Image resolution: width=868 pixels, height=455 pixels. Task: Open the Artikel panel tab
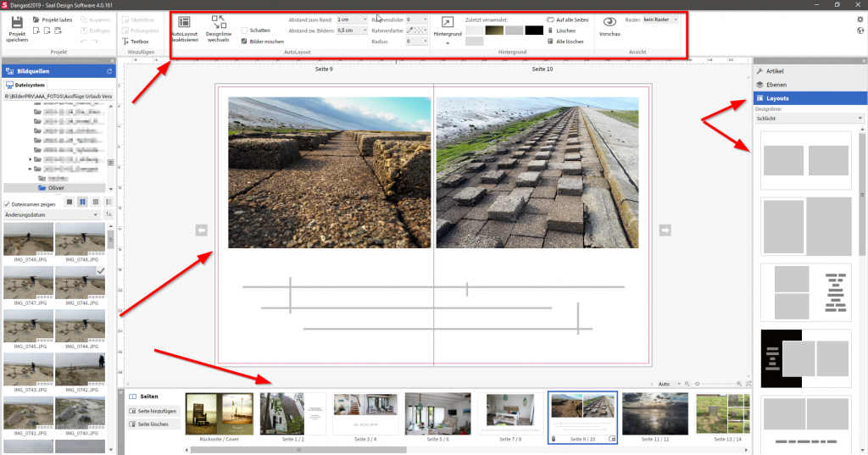(x=774, y=71)
